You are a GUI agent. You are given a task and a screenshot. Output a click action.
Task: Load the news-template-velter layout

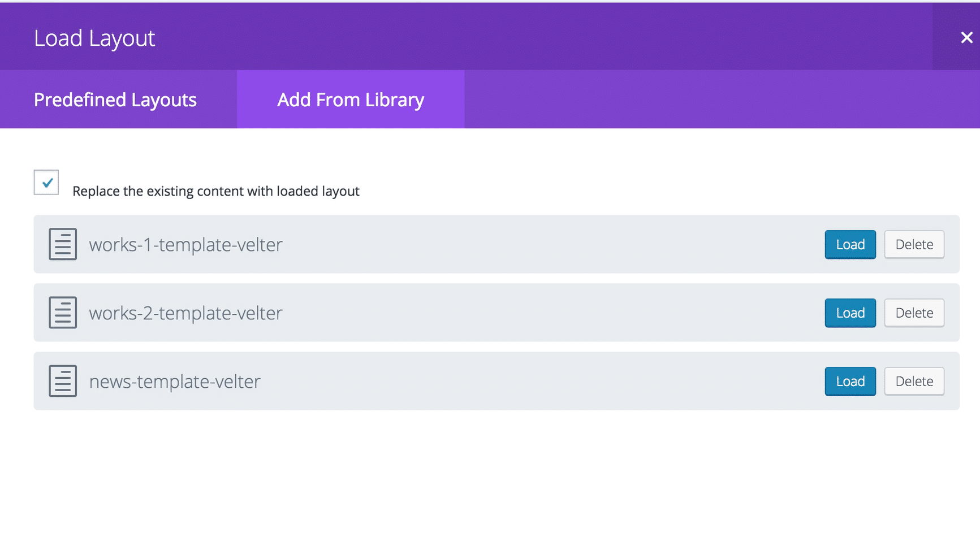click(850, 381)
